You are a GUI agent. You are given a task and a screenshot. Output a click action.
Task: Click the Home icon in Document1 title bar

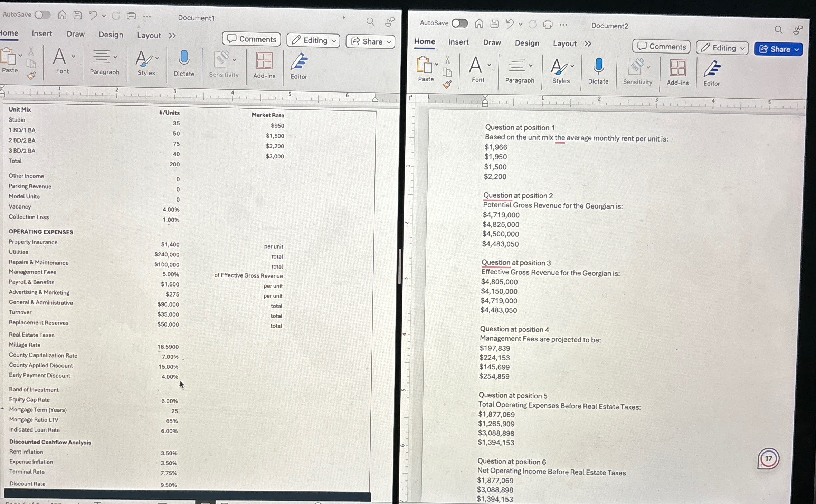(x=62, y=15)
